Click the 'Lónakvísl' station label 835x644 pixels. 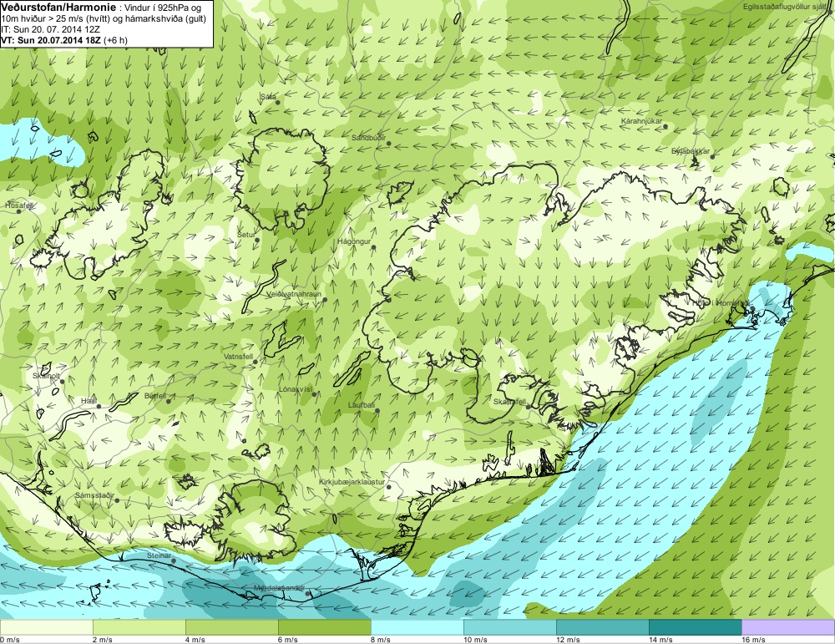[x=295, y=389]
